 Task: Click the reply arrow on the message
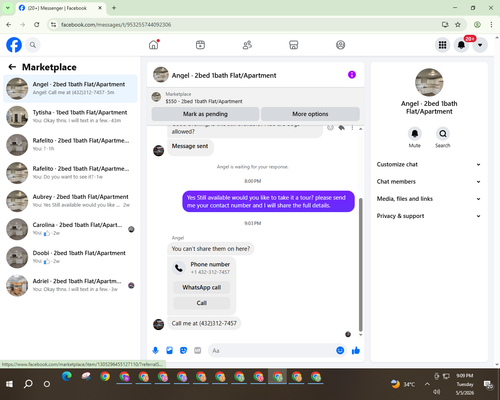(x=342, y=128)
